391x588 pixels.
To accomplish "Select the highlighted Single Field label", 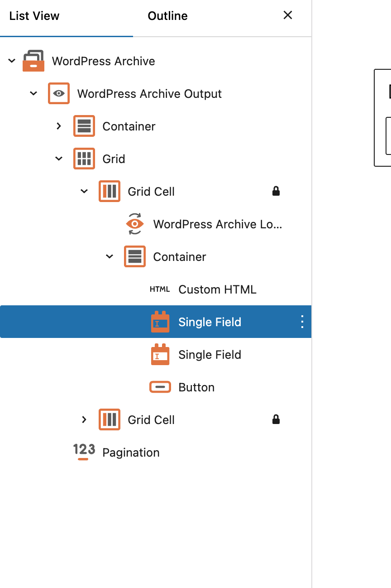I will point(210,322).
